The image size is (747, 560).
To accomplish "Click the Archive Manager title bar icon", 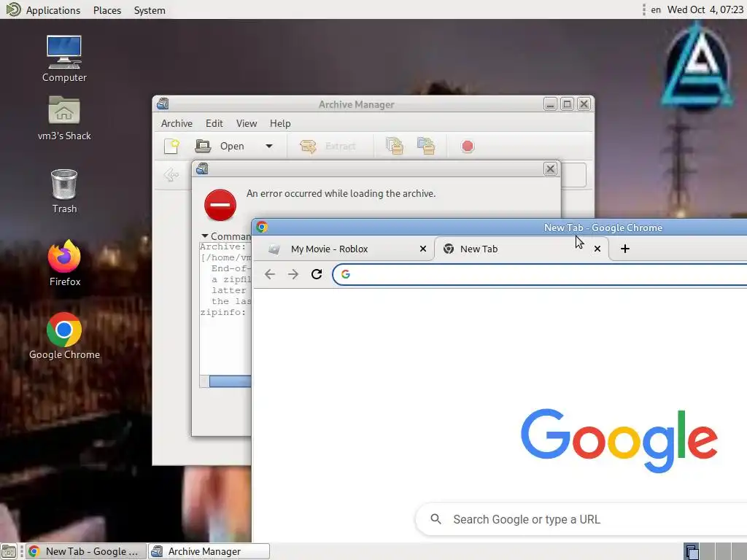I will click(163, 104).
